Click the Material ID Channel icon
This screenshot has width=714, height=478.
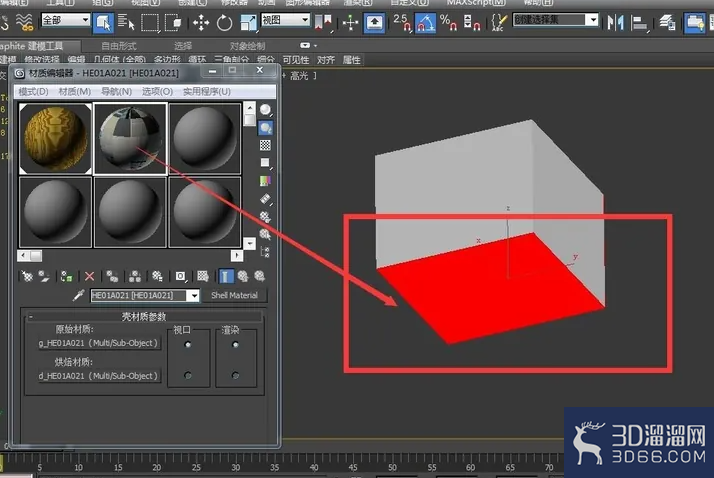point(180,276)
